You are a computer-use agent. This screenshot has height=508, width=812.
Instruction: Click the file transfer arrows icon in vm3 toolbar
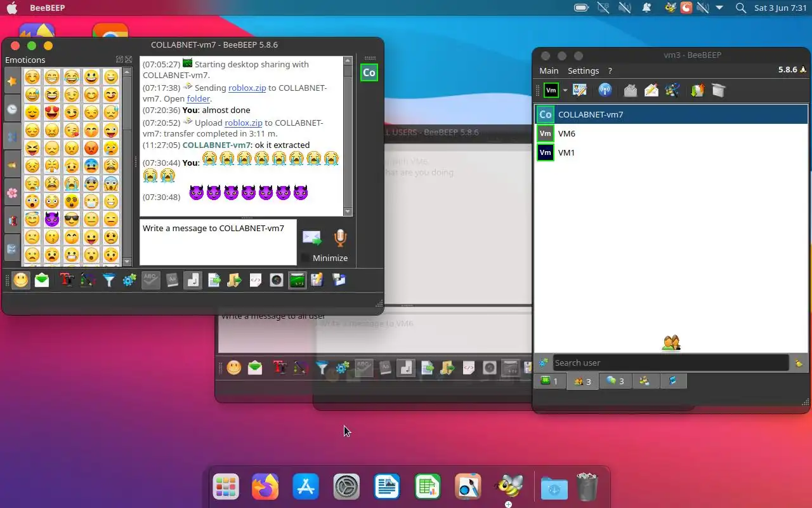point(697,90)
